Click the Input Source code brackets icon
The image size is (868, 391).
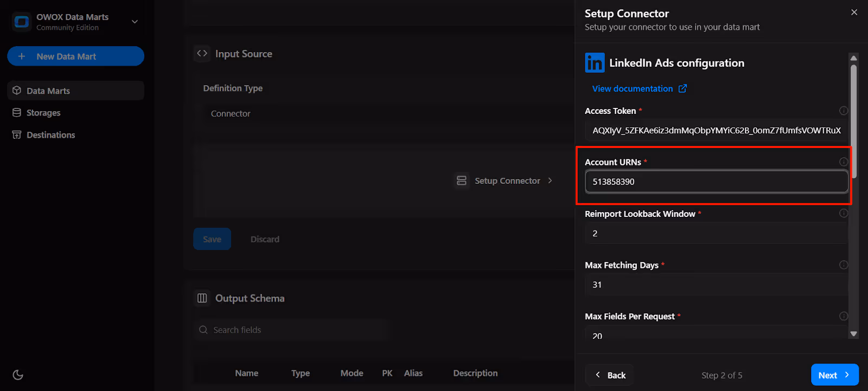tap(202, 53)
